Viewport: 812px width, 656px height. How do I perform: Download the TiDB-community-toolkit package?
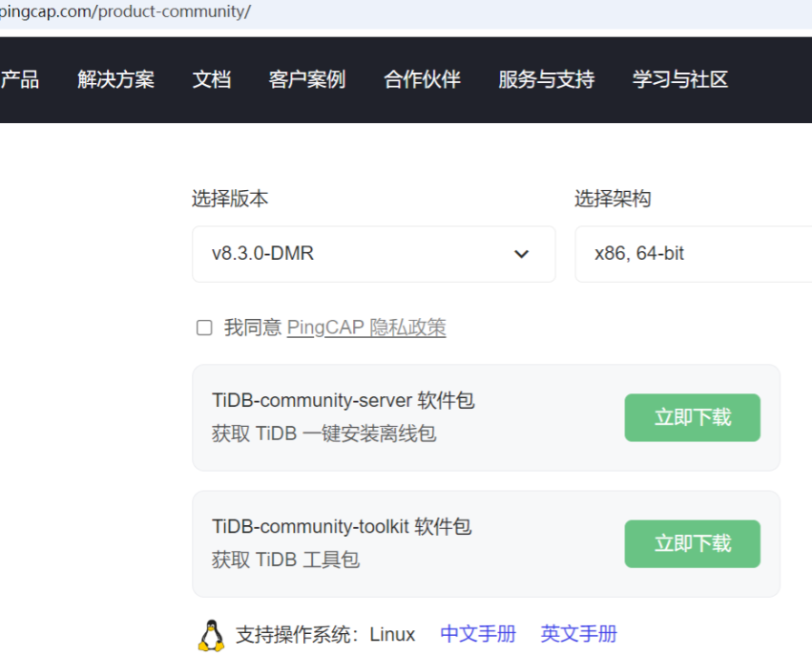coord(692,543)
